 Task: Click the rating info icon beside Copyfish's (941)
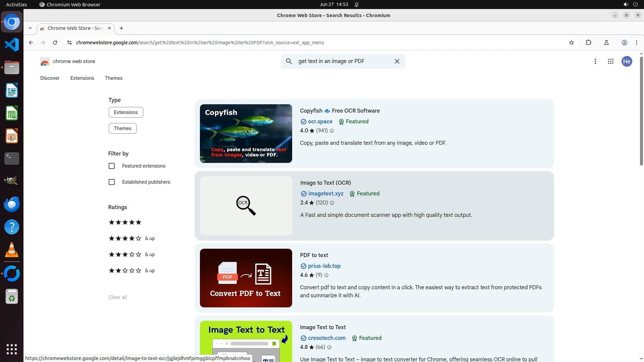332,131
